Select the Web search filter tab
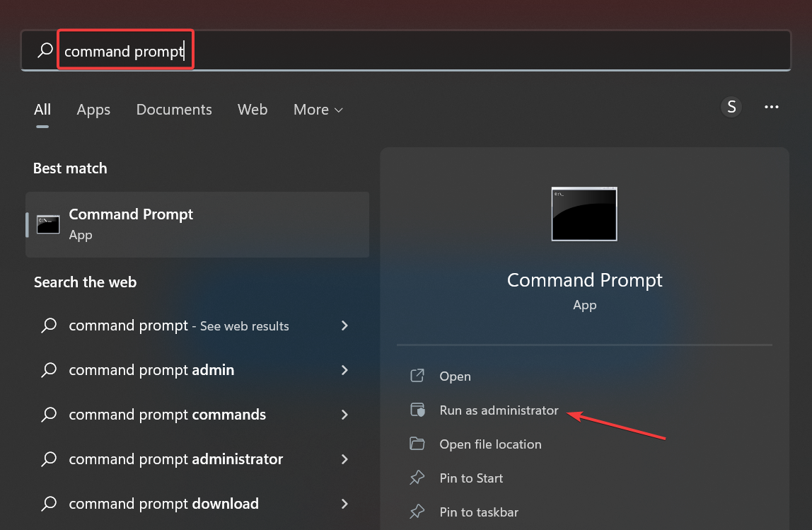 pos(253,110)
